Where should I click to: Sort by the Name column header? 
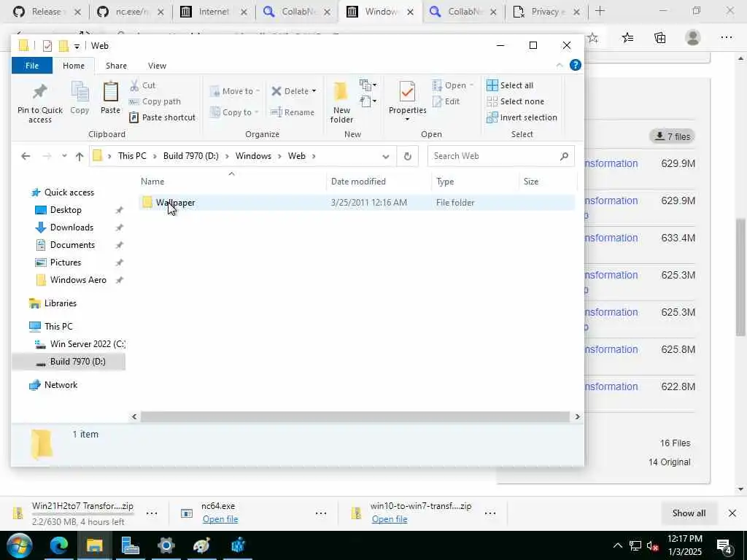[x=152, y=182]
